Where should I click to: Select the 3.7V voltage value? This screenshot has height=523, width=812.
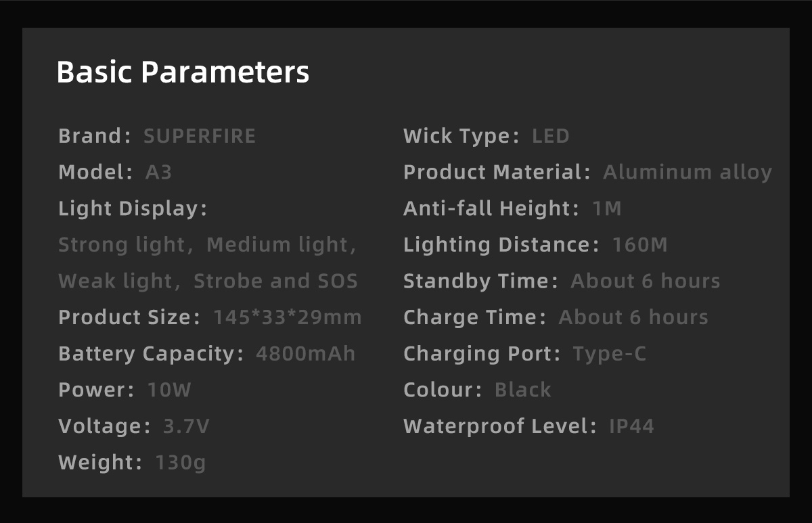coord(187,427)
